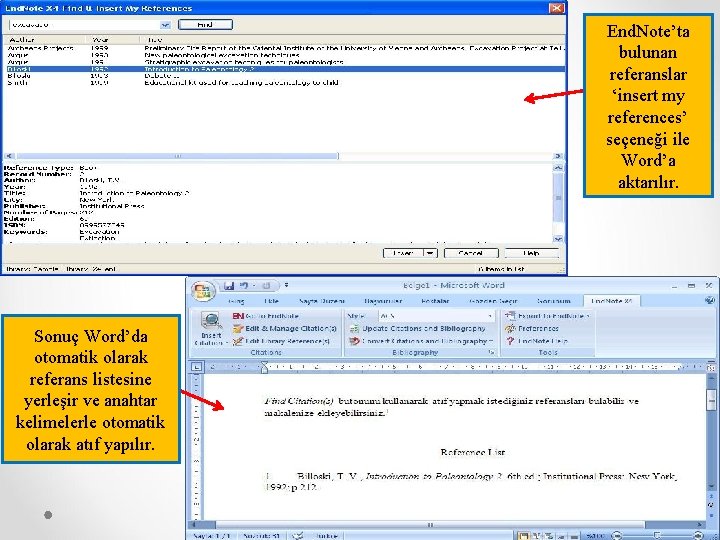Switch to the Postalar ribbon tab
The image size is (720, 540).
pyautogui.click(x=435, y=301)
